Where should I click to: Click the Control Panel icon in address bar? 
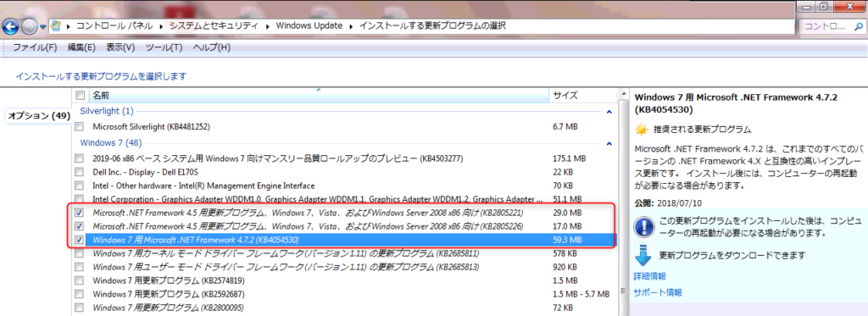pos(56,25)
